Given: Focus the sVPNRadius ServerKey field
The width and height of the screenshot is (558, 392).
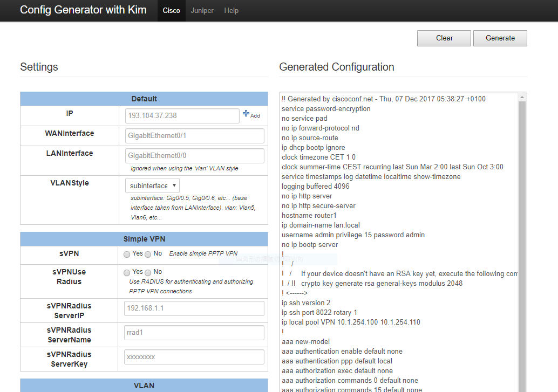Looking at the screenshot, I should point(194,356).
